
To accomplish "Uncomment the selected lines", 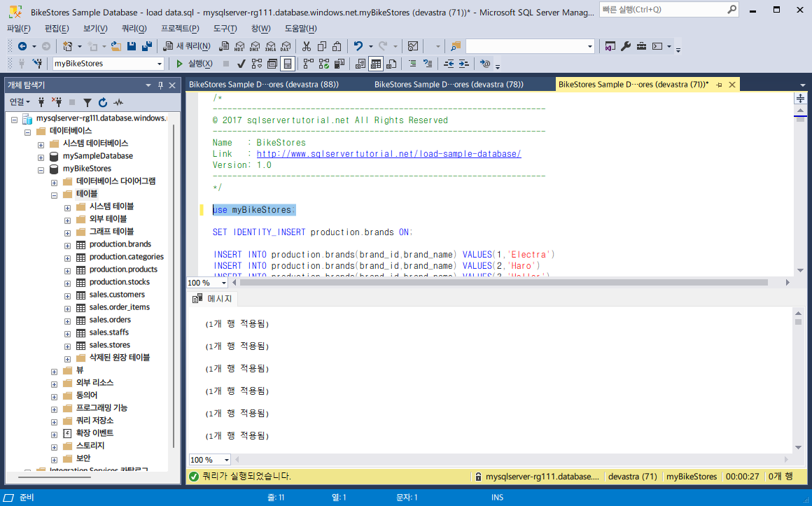I will click(428, 64).
